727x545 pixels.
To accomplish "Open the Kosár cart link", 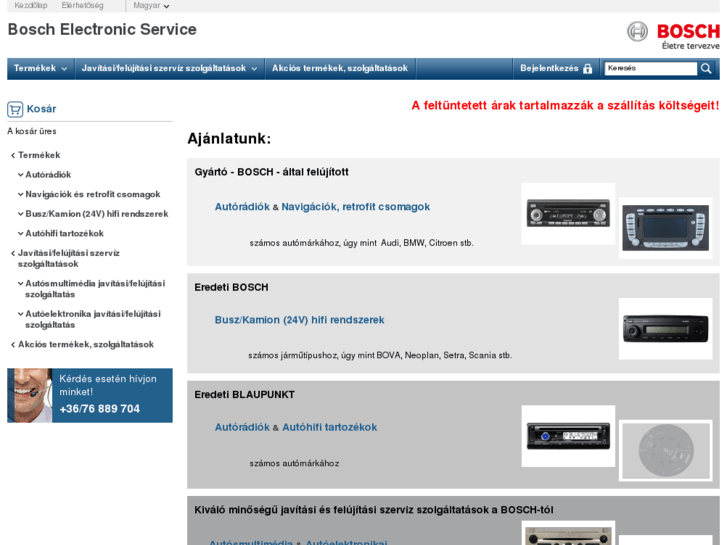I will [x=41, y=109].
